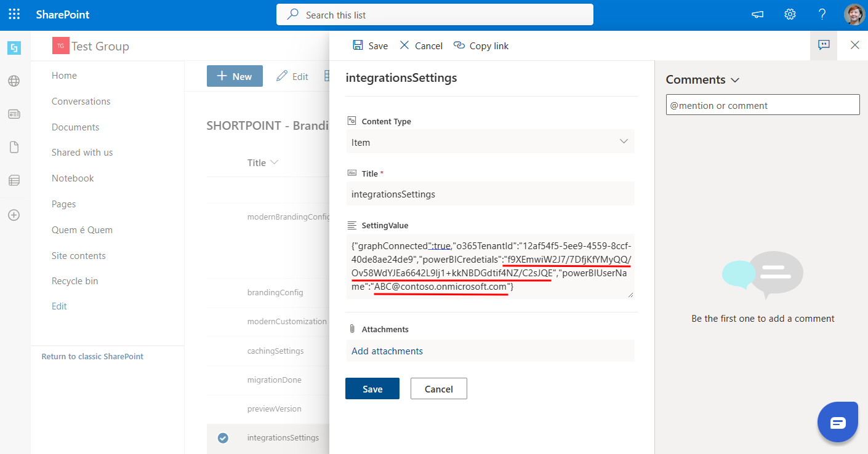Image resolution: width=868 pixels, height=454 pixels.
Task: Open Notebook in site navigation
Action: [x=73, y=178]
